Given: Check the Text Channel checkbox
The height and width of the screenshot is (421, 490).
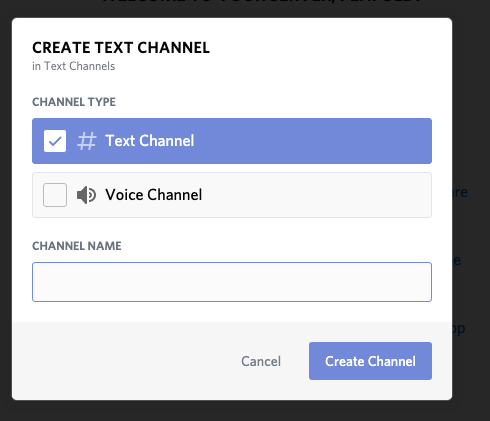Looking at the screenshot, I should (x=55, y=141).
